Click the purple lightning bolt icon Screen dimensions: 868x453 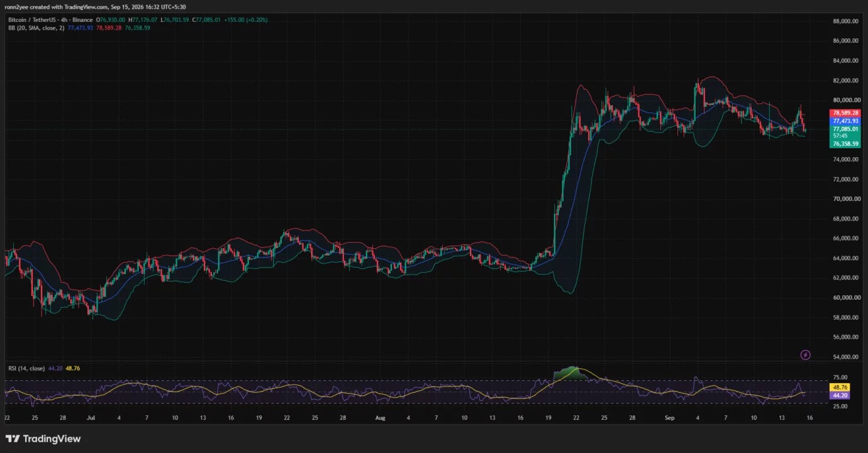click(805, 355)
